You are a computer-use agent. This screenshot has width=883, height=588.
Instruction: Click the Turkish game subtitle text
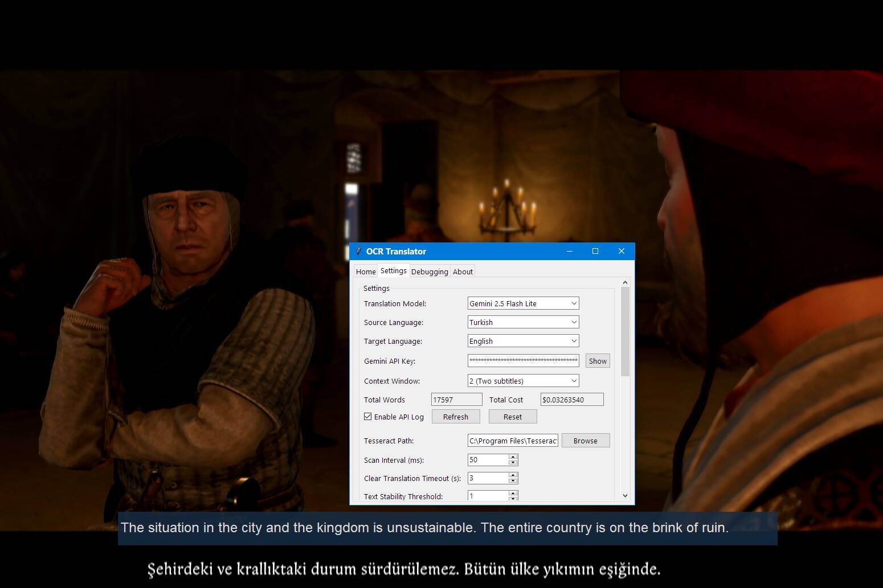(x=404, y=569)
